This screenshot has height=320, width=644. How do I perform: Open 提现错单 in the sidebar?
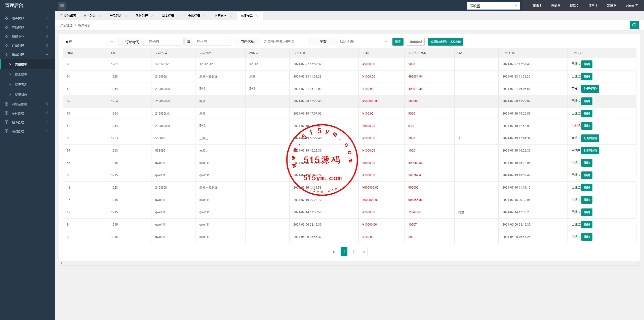click(x=21, y=74)
